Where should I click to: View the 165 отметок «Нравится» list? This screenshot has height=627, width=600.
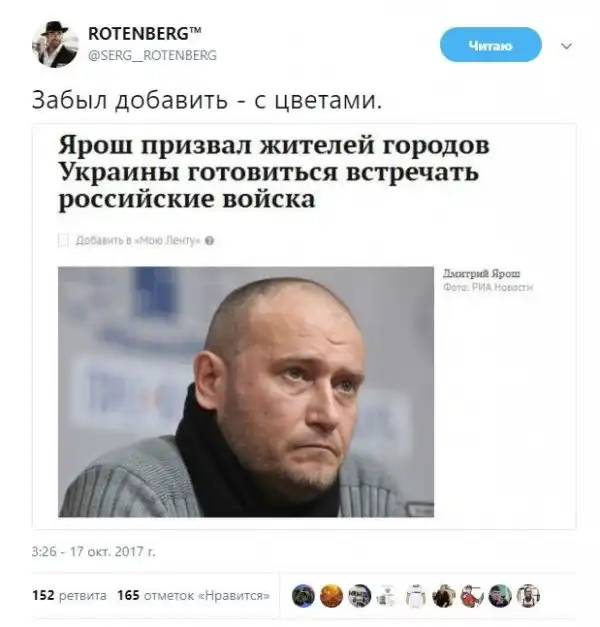(x=193, y=595)
